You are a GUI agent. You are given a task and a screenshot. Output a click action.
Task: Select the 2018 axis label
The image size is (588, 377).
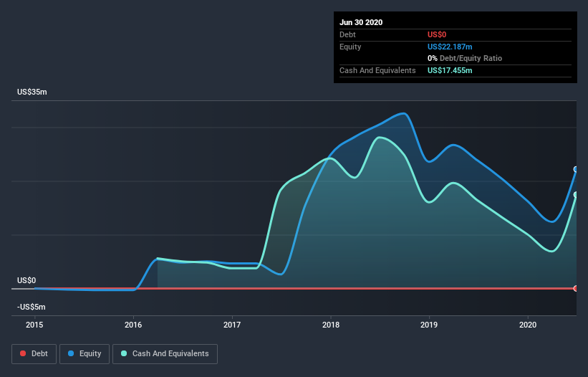click(x=331, y=325)
